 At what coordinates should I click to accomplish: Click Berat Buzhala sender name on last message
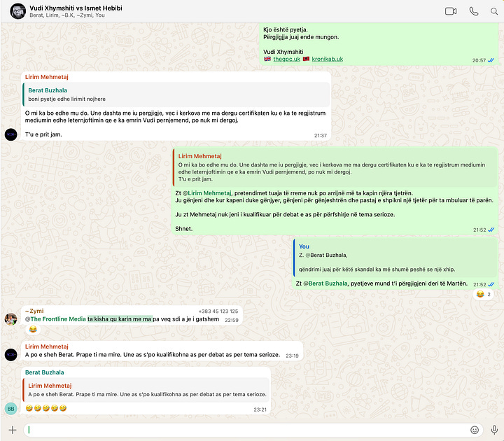[44, 372]
